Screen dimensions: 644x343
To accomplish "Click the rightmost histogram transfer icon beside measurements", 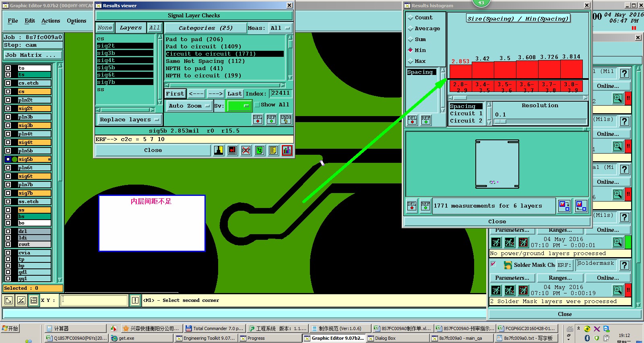I will tap(581, 206).
